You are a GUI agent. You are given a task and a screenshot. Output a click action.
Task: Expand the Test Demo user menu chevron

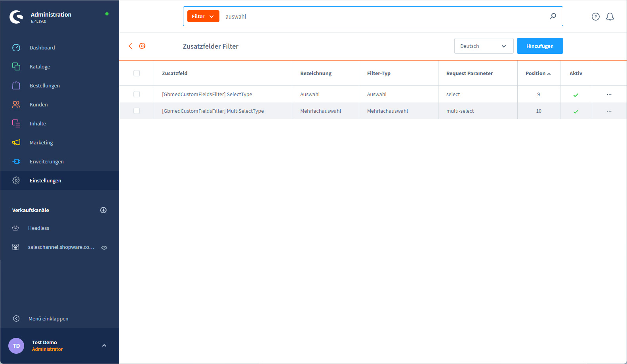(104, 345)
